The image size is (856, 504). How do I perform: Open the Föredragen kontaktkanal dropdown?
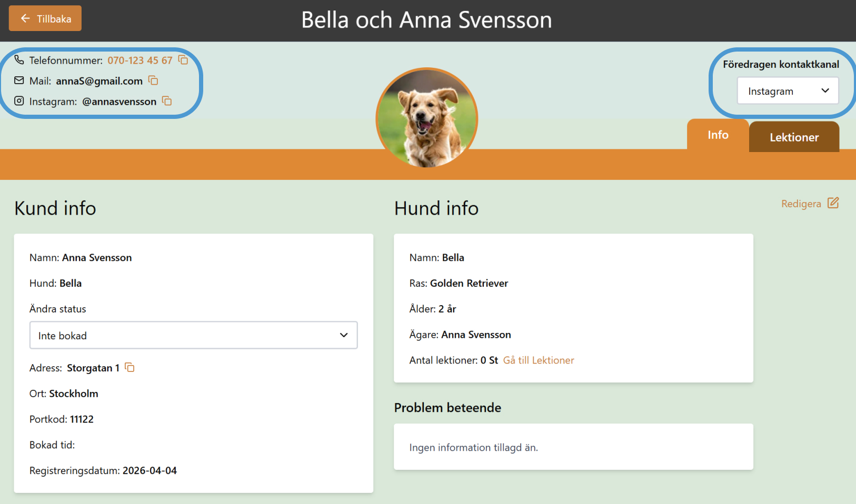(788, 90)
